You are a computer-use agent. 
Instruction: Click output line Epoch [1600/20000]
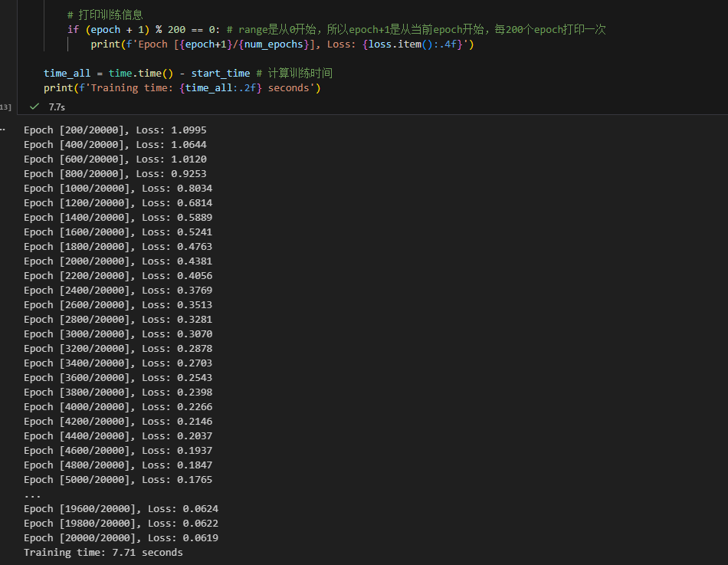click(118, 232)
